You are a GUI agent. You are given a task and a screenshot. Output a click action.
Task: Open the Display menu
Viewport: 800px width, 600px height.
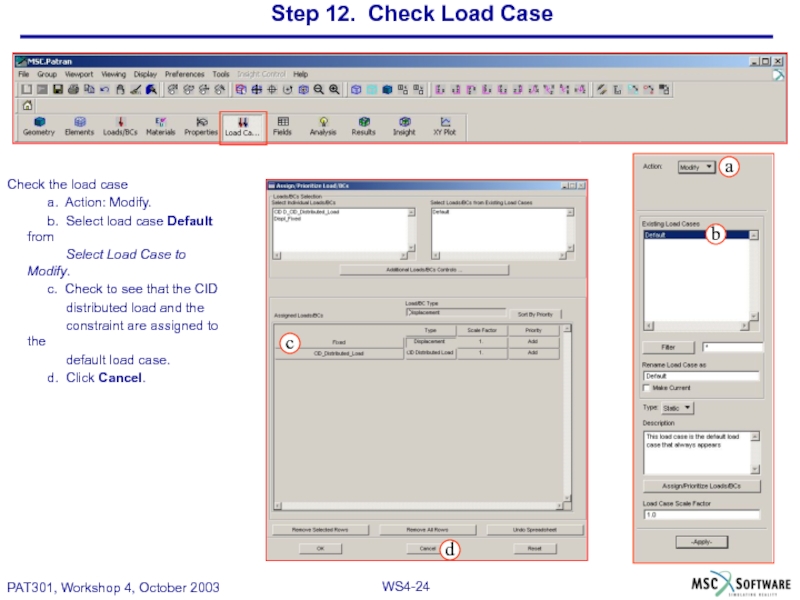[145, 74]
